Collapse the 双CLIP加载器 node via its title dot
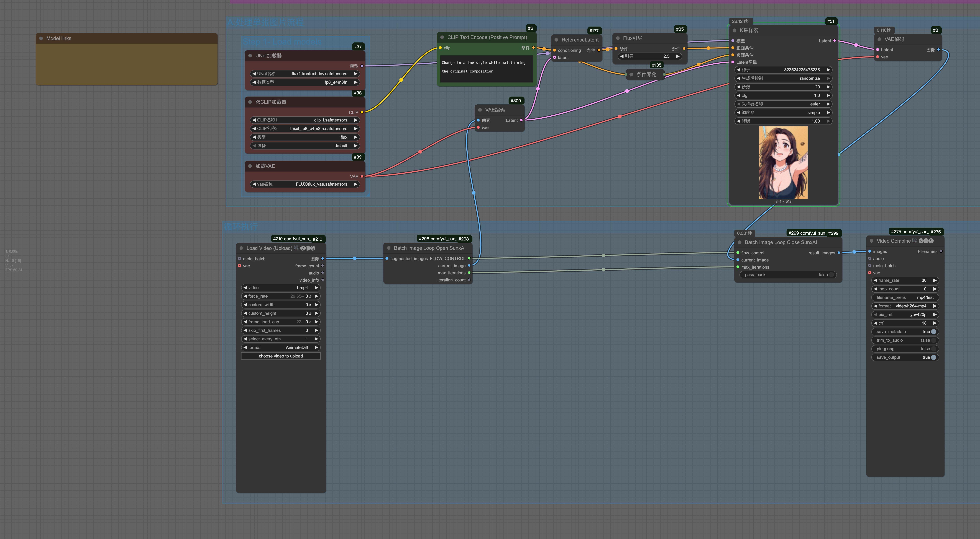 click(x=250, y=102)
